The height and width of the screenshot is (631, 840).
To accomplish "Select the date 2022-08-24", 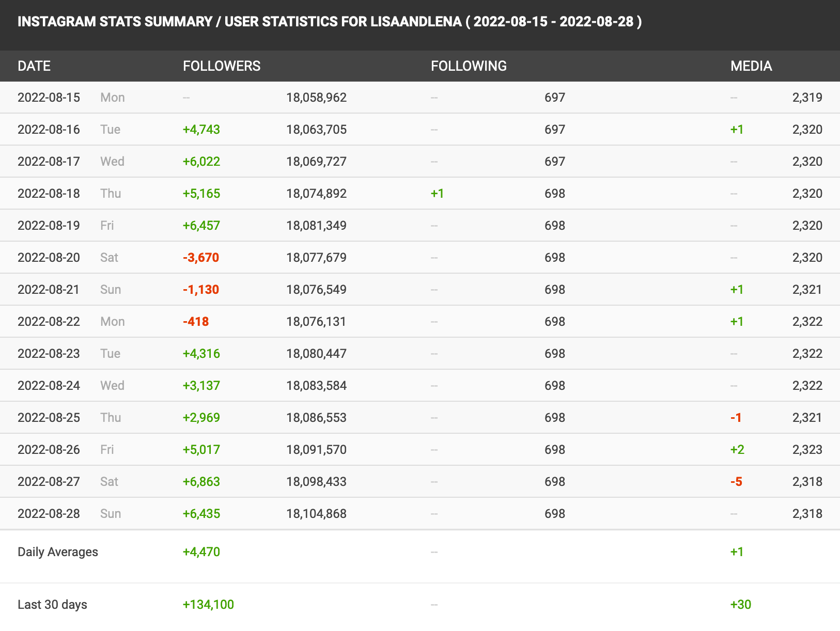I will 49,386.
